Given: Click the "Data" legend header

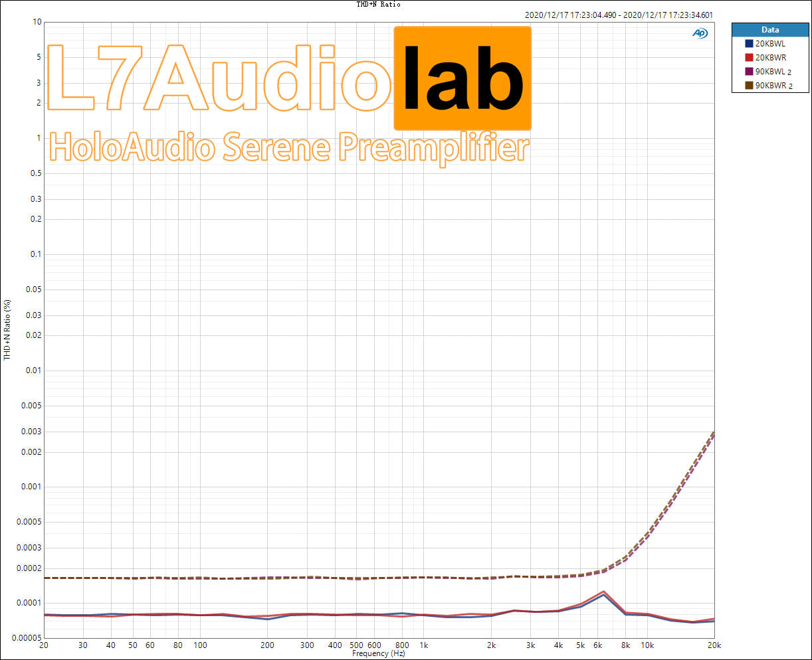Looking at the screenshot, I should [x=770, y=30].
